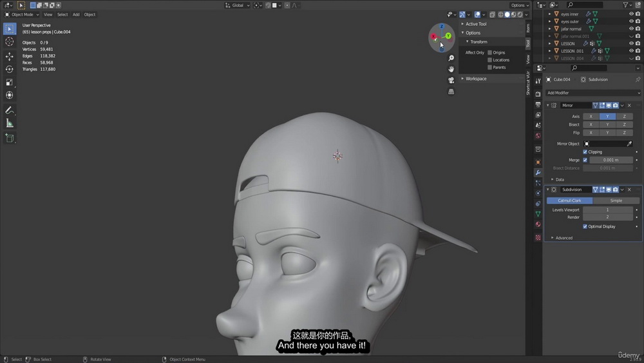
Task: Open the Add Modifier dropdown
Action: pos(593,93)
